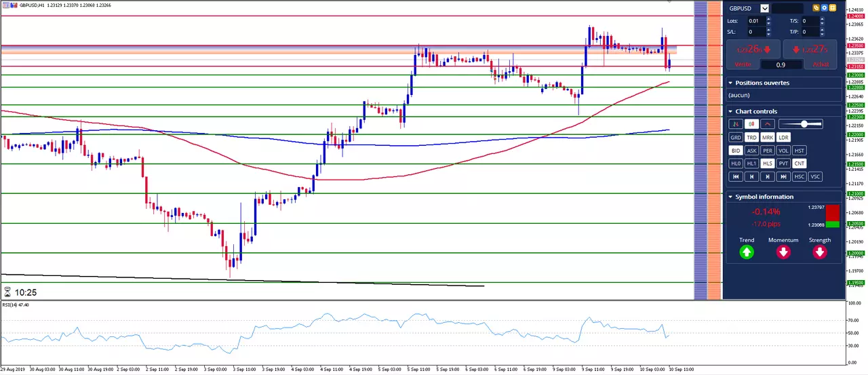The height and width of the screenshot is (375, 868).
Task: Step chart back one bar
Action: 751,176
